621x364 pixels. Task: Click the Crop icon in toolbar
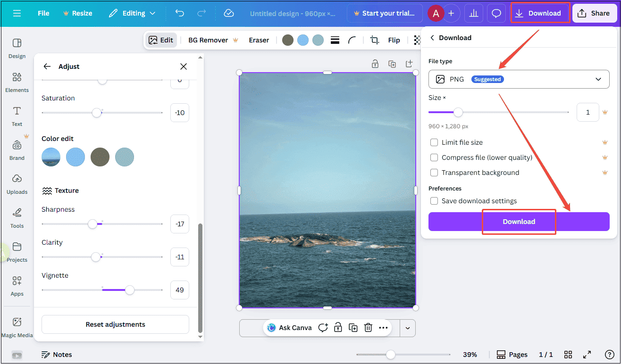(x=374, y=40)
